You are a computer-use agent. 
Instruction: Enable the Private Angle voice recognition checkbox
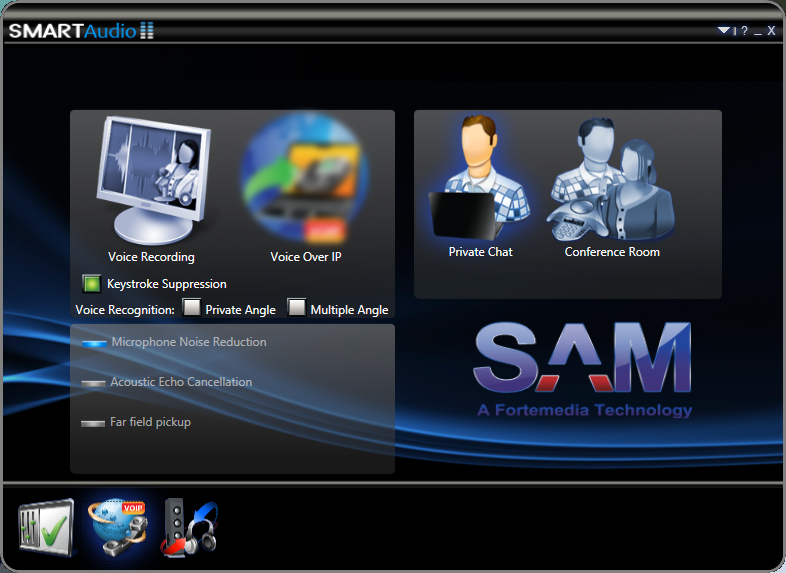[191, 307]
